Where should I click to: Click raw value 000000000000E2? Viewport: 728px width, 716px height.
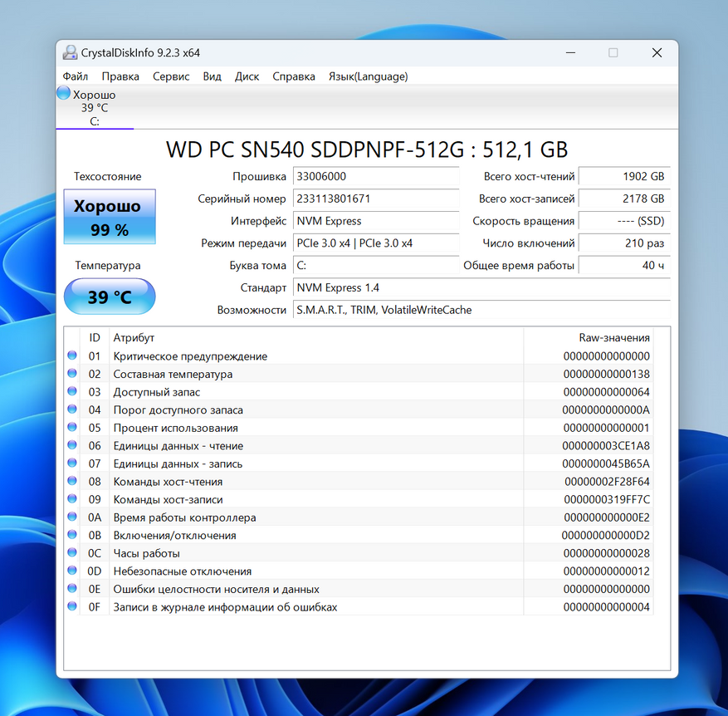[x=607, y=517]
